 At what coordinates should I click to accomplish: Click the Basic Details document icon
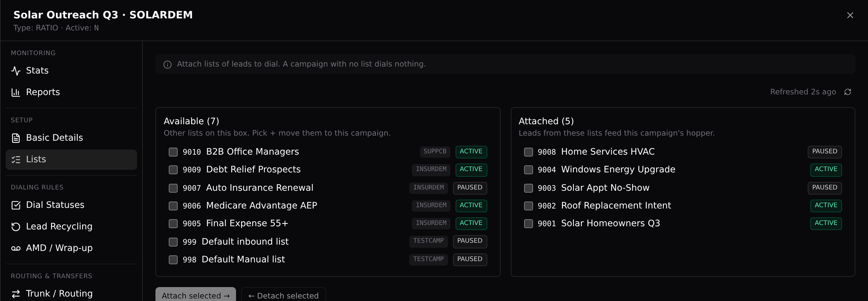(x=16, y=138)
